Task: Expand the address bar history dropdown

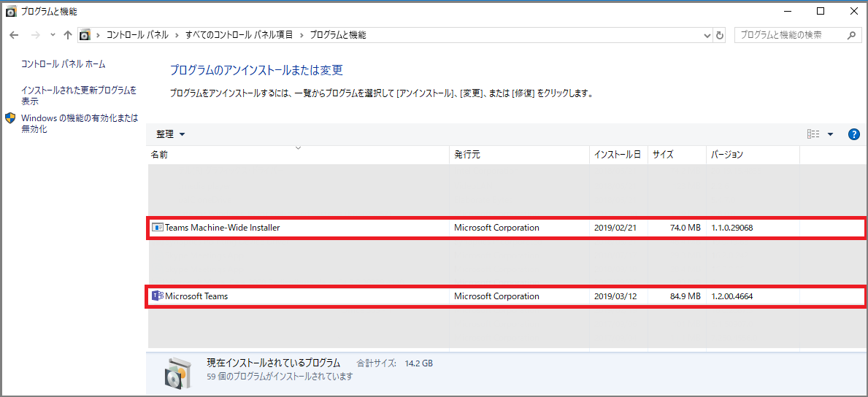Action: [707, 35]
